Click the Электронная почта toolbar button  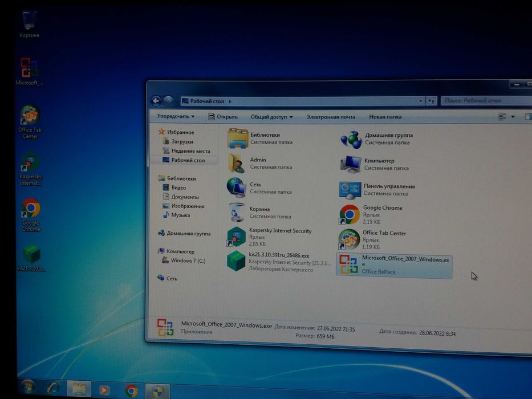[x=331, y=117]
